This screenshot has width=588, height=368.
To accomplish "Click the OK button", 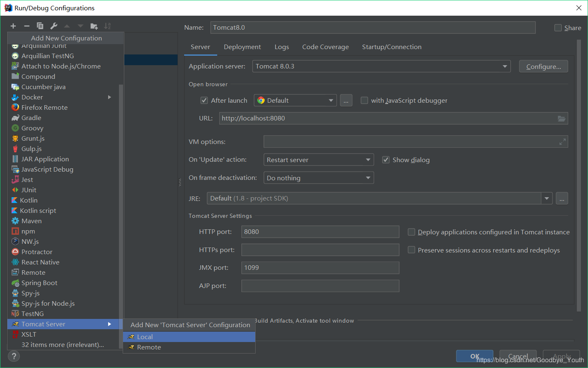I will pyautogui.click(x=475, y=356).
